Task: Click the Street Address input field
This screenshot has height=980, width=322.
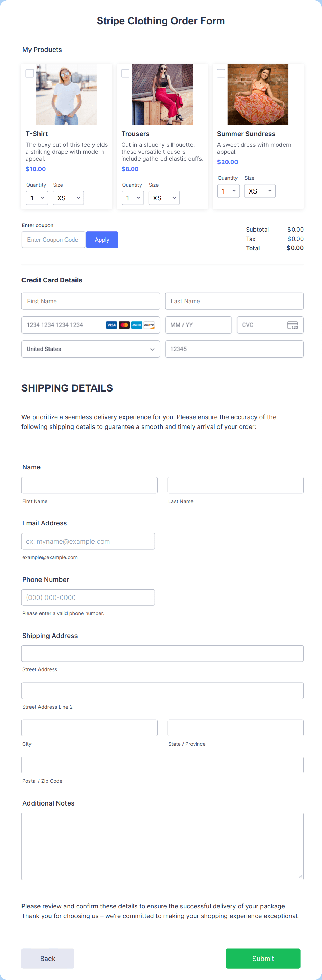Action: (162, 653)
